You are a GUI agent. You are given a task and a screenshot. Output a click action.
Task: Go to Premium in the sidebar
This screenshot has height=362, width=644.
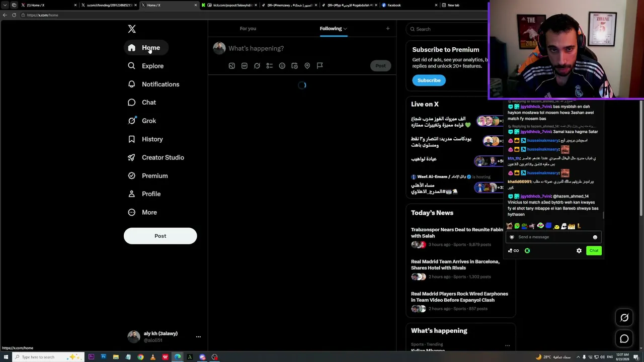[148, 176]
